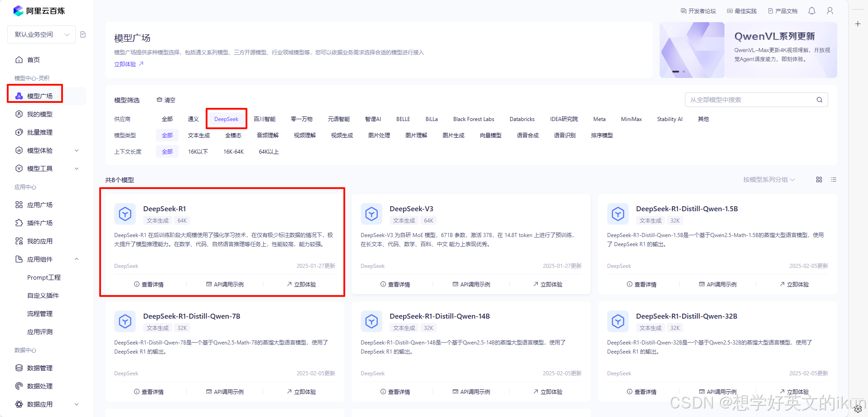Open the notification bell
The height and width of the screenshot is (417, 868).
point(812,11)
